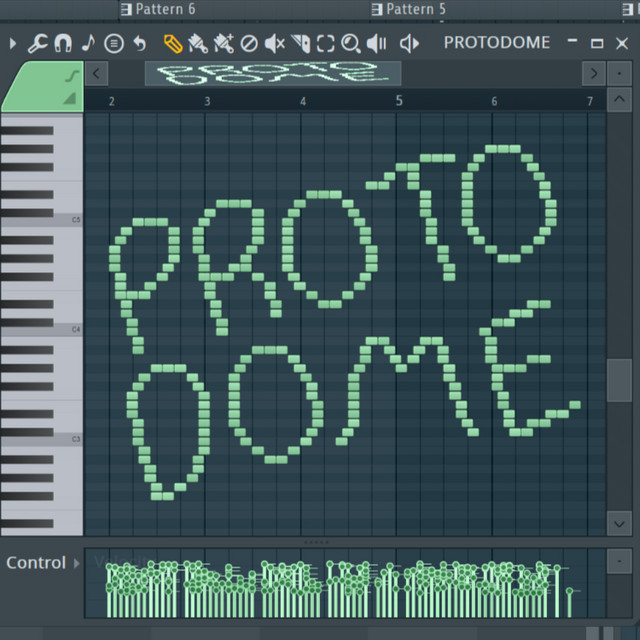Open piano roll options menu arrow
640x640 pixels.
(13, 43)
